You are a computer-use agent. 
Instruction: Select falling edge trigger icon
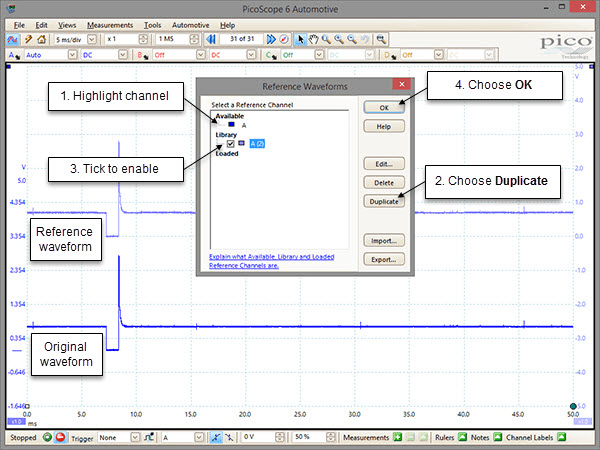[229, 437]
